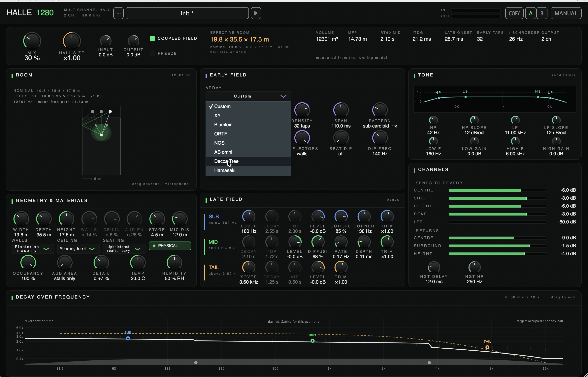This screenshot has width=588, height=377.
Task: Open the MANUAL
Action: point(566,13)
